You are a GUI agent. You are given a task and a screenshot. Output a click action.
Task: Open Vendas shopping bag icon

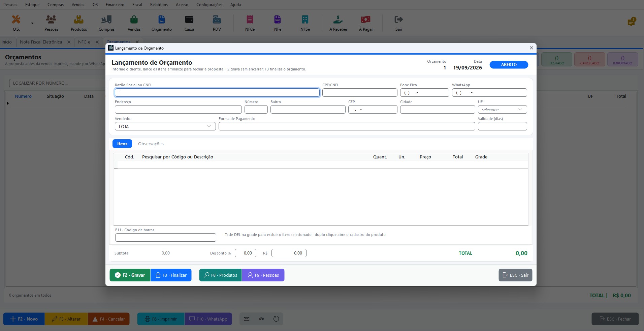coord(134,23)
